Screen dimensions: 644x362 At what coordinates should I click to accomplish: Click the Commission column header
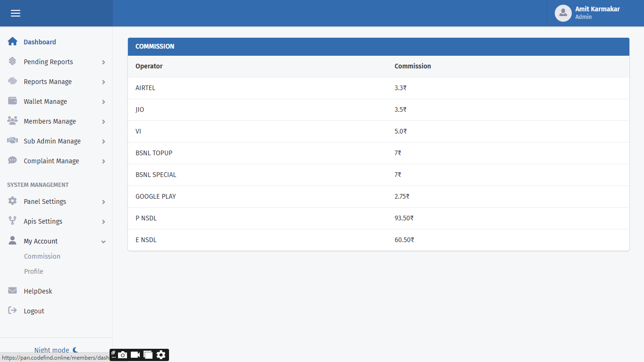click(413, 66)
